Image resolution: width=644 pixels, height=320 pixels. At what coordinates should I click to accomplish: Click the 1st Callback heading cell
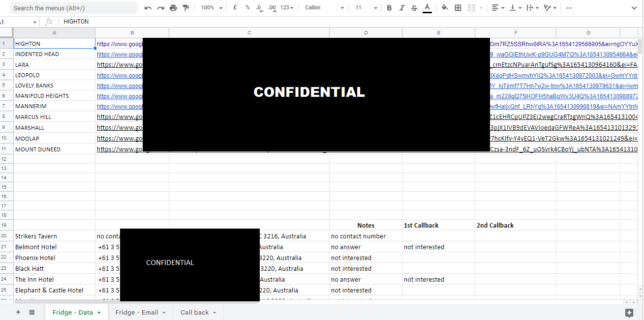pos(438,225)
